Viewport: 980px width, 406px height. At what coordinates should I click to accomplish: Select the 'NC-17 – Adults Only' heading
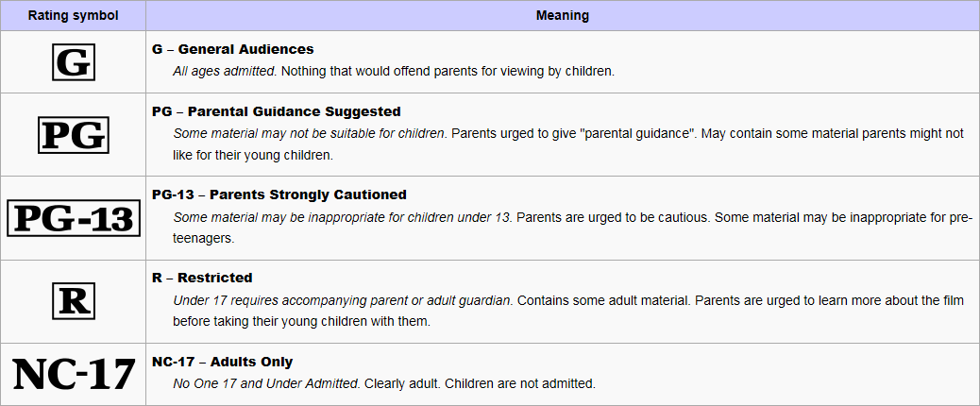coord(223,362)
